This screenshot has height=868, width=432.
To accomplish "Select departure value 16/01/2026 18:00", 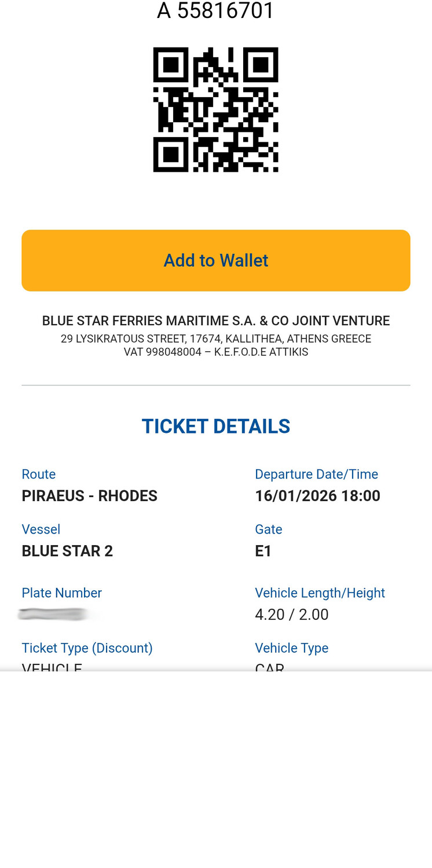I will click(317, 496).
